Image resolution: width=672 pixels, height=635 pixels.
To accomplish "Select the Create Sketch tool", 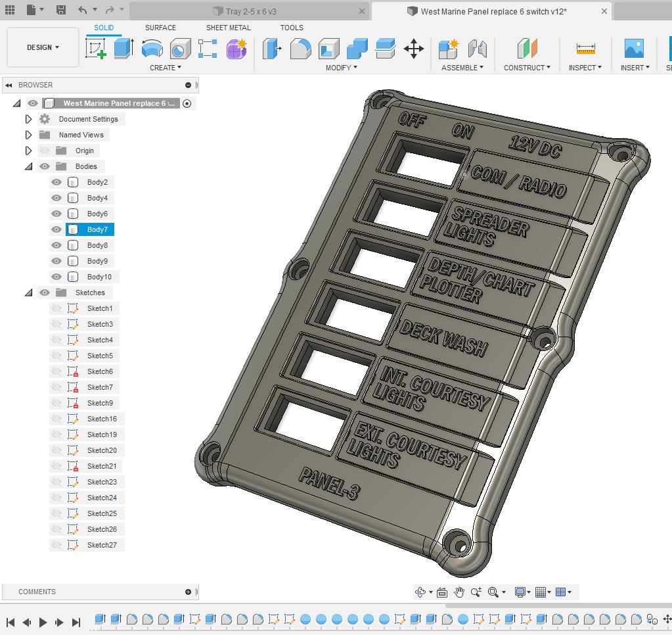I will 96,49.
